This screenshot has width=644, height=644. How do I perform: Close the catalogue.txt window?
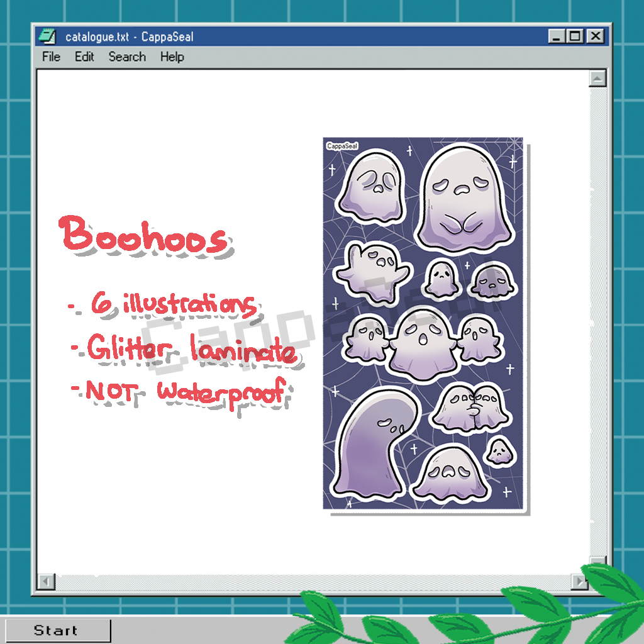[595, 36]
